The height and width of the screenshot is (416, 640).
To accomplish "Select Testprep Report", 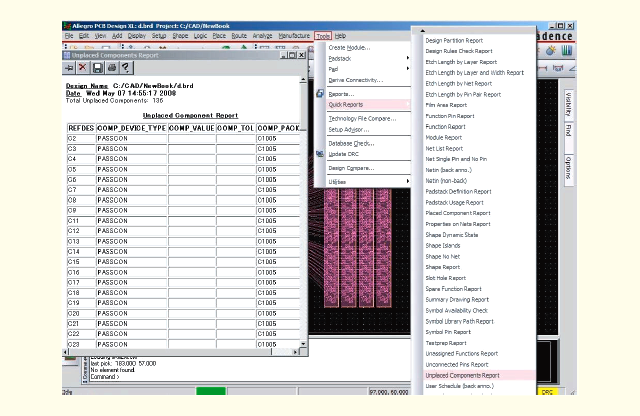I will (446, 343).
